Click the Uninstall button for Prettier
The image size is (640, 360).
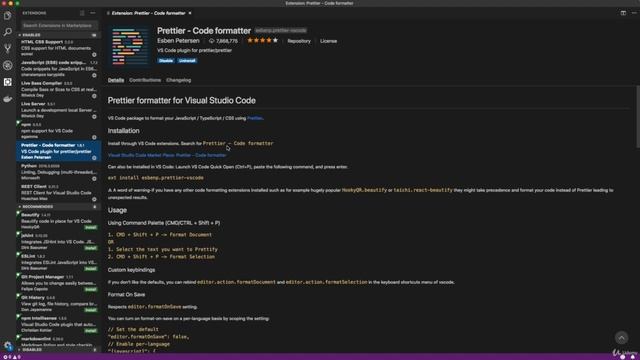point(187,60)
